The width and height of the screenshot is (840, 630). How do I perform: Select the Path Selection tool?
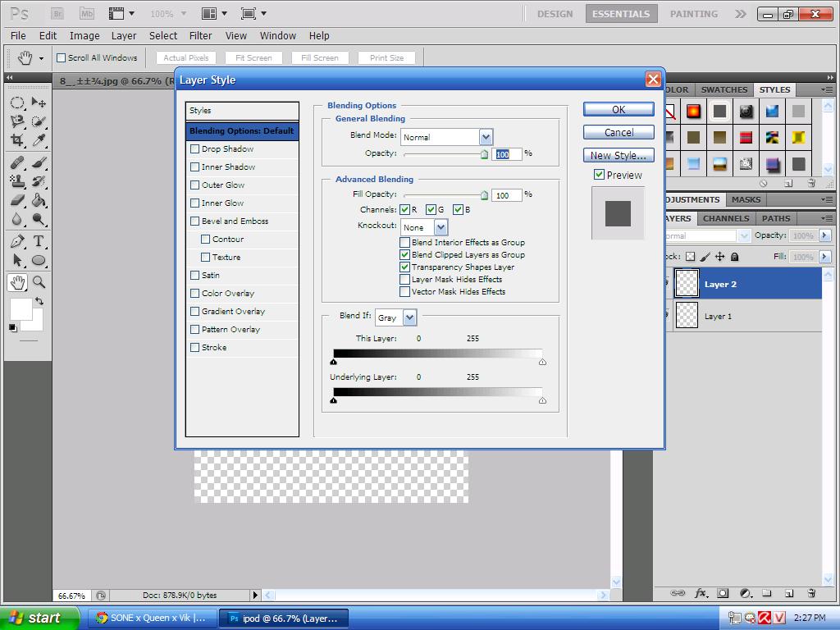pyautogui.click(x=17, y=260)
